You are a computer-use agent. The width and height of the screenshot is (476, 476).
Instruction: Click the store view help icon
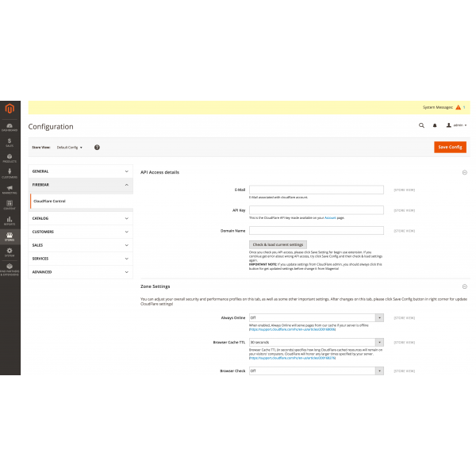coord(97,148)
